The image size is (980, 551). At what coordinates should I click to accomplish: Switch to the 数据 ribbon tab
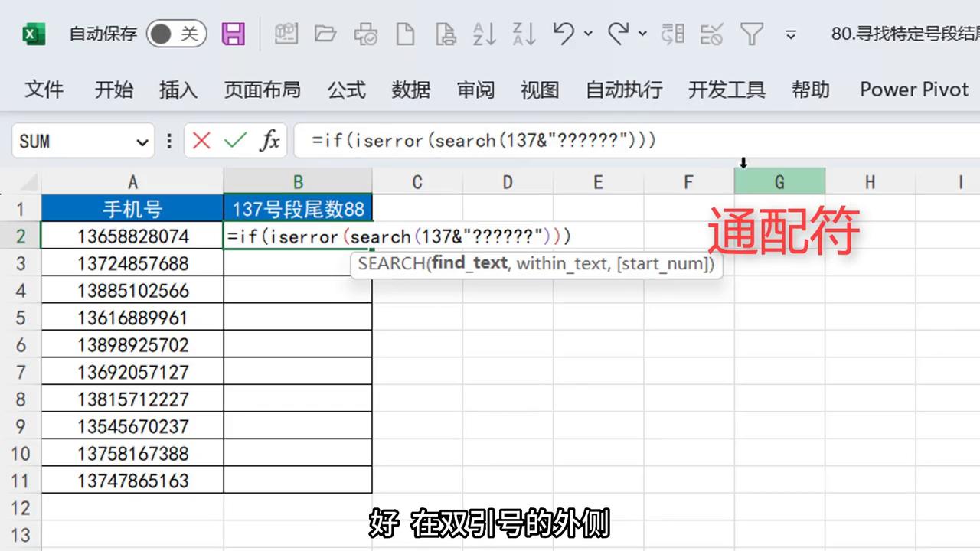point(411,90)
